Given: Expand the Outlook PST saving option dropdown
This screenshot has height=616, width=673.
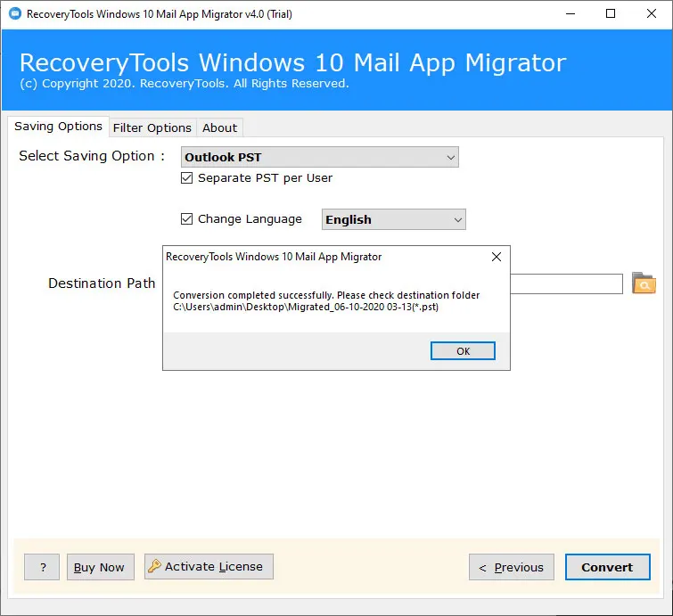Looking at the screenshot, I should 319,158.
